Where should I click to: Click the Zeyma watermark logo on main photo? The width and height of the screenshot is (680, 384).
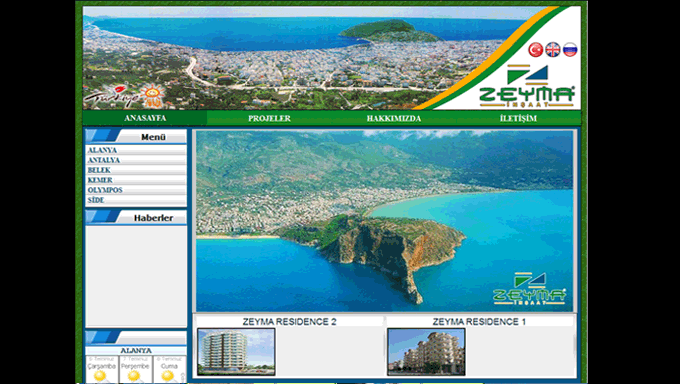[x=530, y=289]
